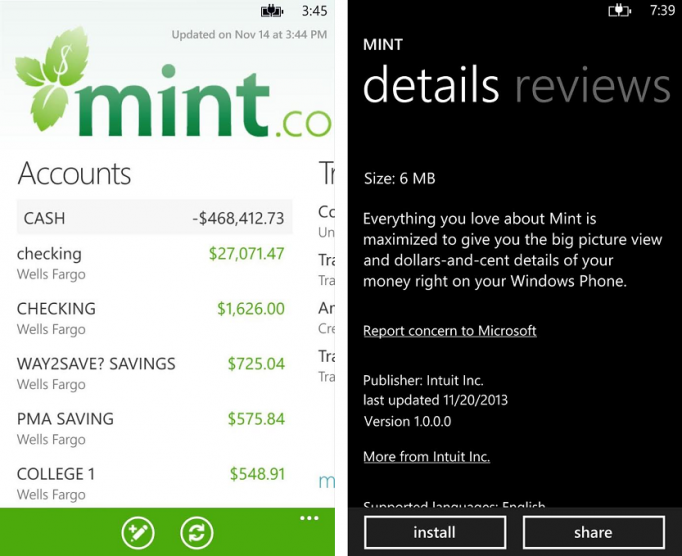Tap battery icon on Mint app screen
The width and height of the screenshot is (682, 556).
pyautogui.click(x=272, y=10)
